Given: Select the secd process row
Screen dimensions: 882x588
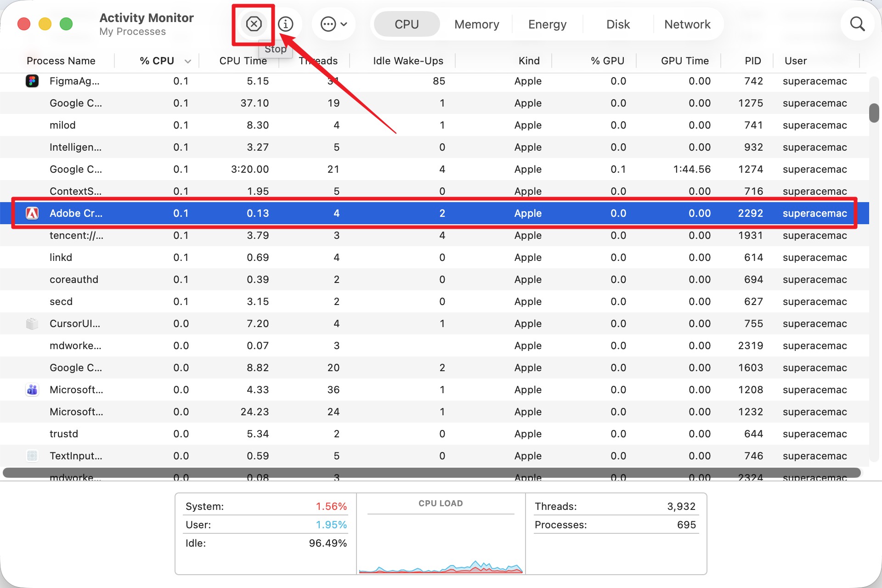Looking at the screenshot, I should 435,301.
